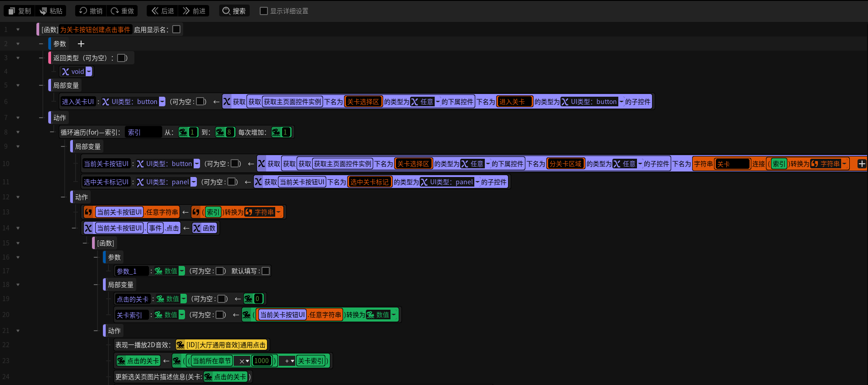The image size is (868, 385).
Task: Open the void return type dropdown
Action: coord(89,72)
